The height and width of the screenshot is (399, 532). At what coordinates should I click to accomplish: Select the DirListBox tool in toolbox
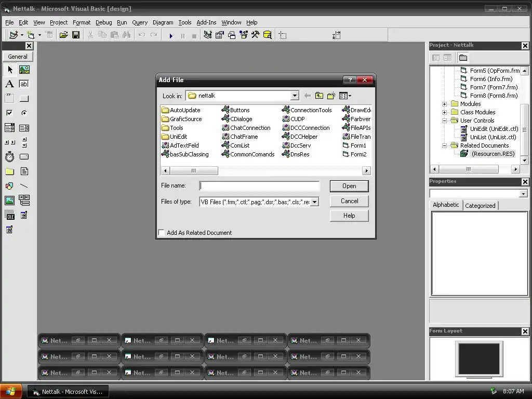tap(10, 171)
